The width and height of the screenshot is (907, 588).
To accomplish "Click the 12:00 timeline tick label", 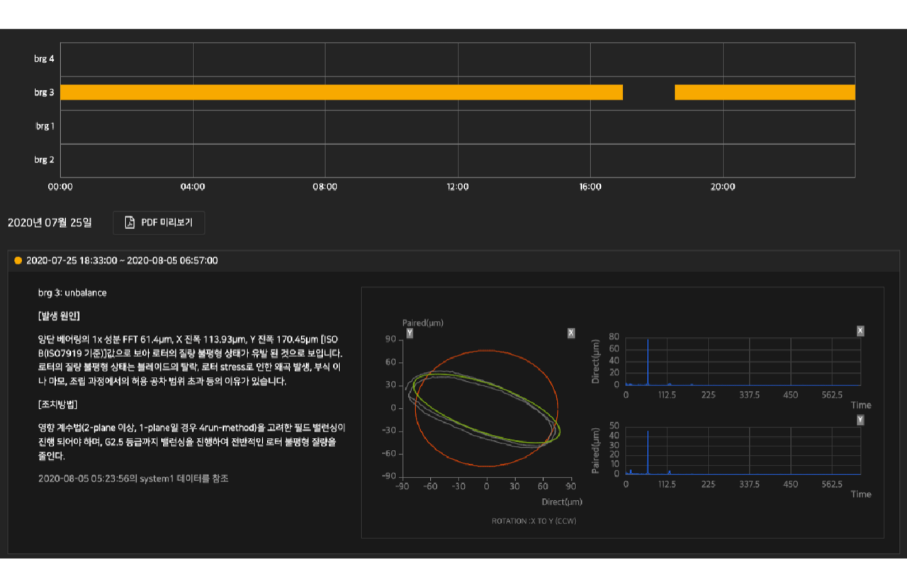I will [x=458, y=187].
